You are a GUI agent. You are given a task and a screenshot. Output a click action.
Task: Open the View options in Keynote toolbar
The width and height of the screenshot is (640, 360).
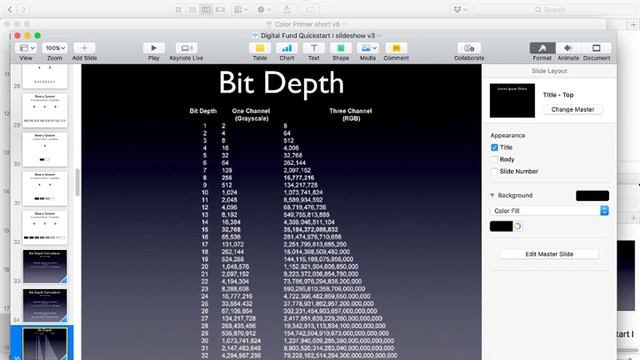point(26,48)
